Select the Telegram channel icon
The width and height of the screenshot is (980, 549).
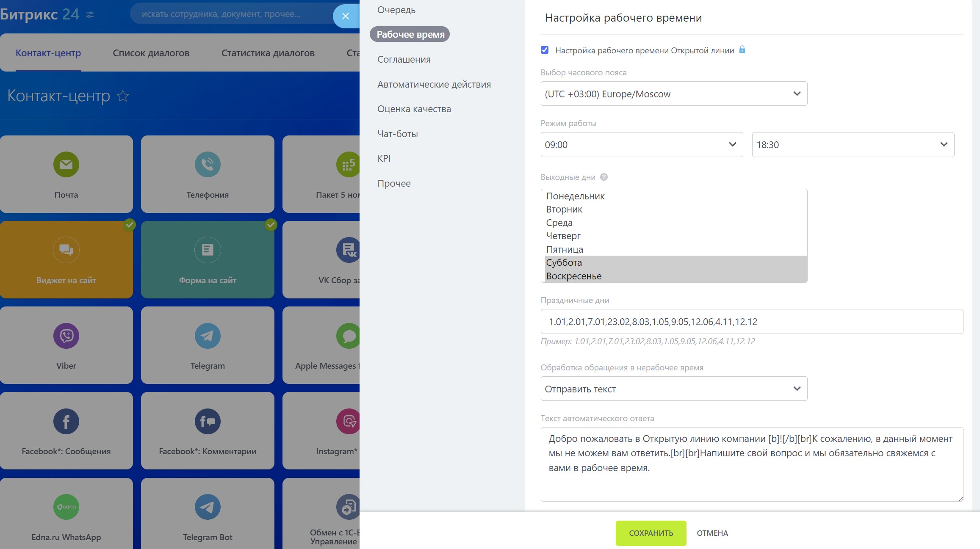(208, 336)
